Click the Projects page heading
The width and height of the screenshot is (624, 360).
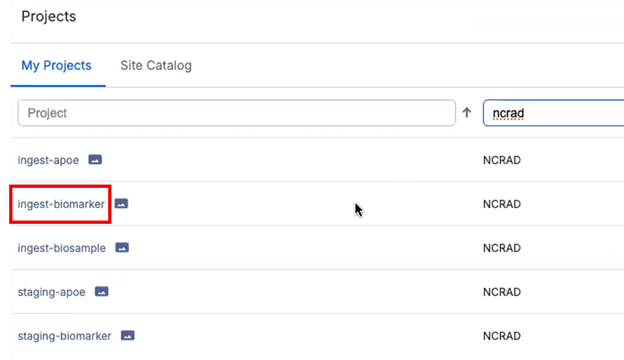[49, 16]
